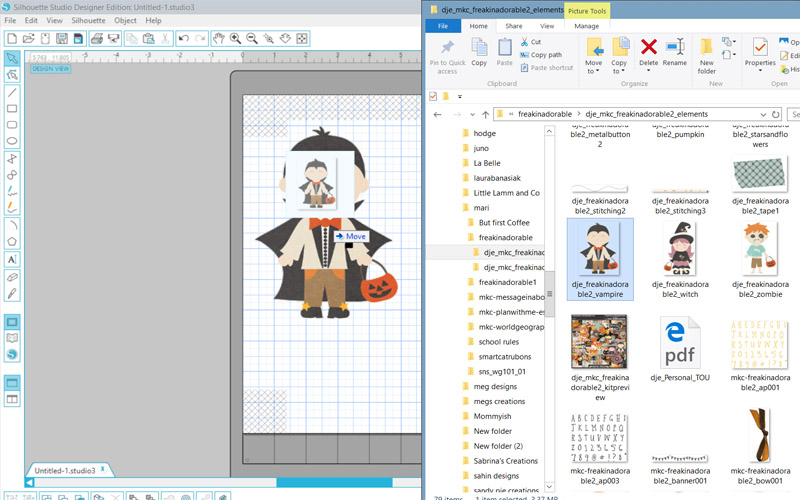
Task: Select the Eraser tool
Action: (x=12, y=277)
